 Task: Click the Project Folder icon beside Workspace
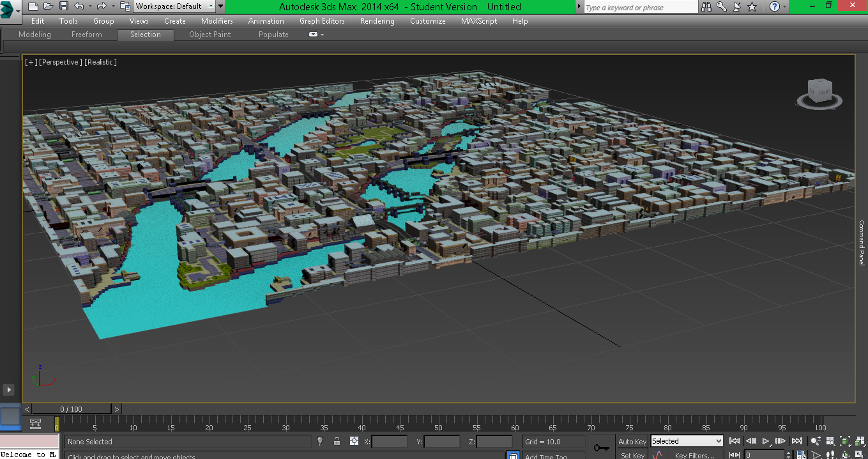coord(124,6)
